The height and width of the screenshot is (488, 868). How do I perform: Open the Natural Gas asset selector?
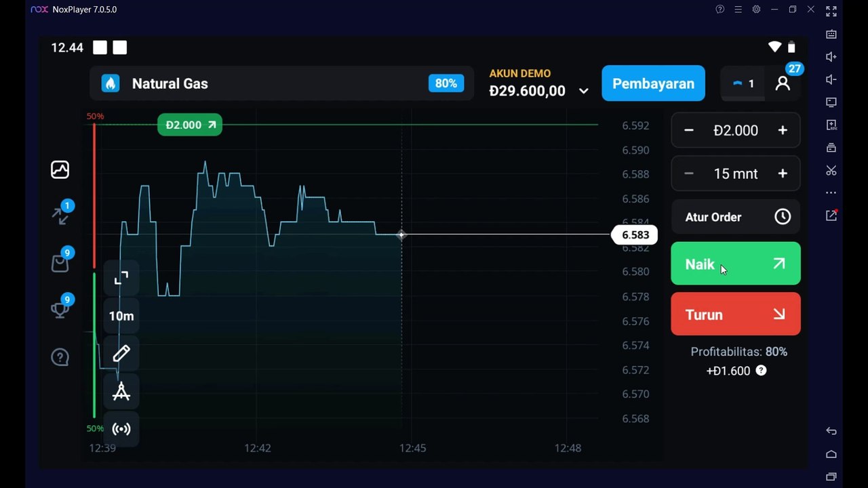(281, 83)
